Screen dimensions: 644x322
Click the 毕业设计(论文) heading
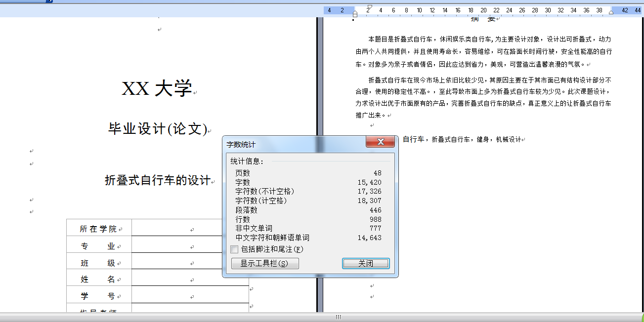click(x=158, y=129)
